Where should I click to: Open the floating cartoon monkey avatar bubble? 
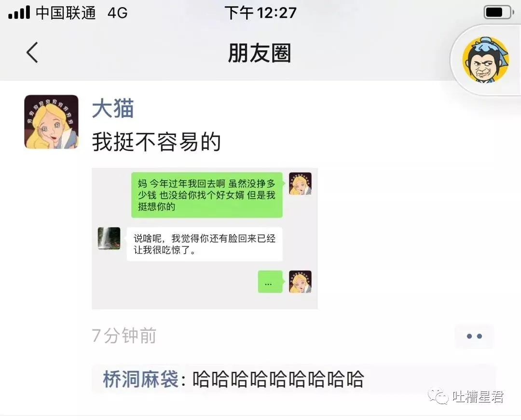[x=485, y=60]
